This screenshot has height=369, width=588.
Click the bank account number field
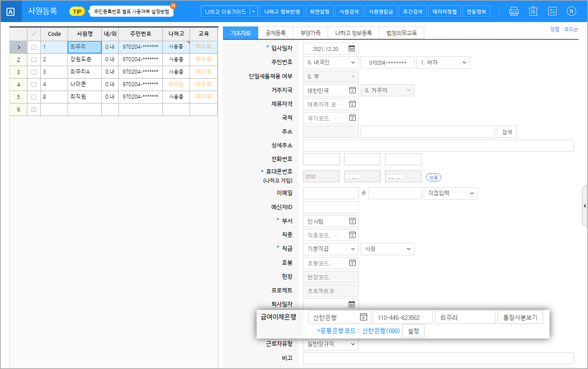click(x=403, y=317)
